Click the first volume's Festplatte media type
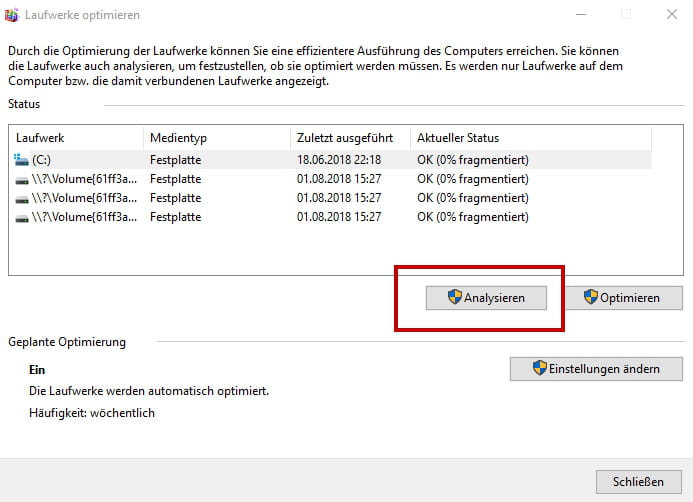The image size is (693, 502). click(x=175, y=179)
